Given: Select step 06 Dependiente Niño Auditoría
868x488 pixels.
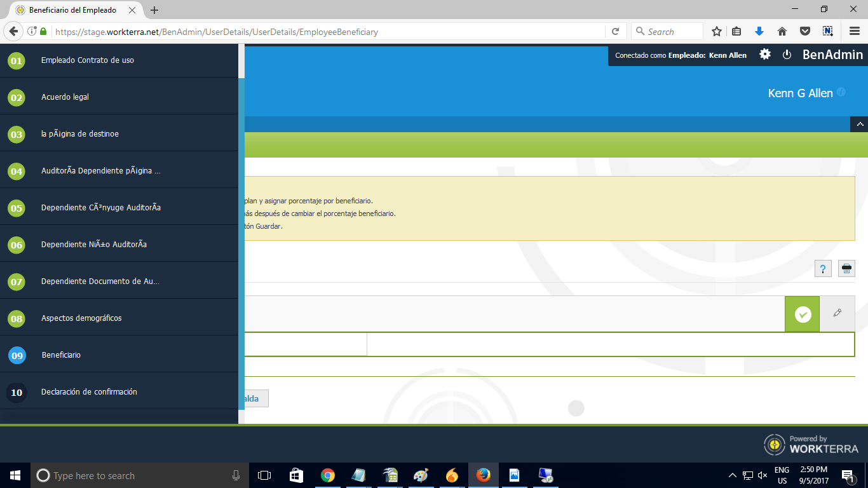Looking at the screenshot, I should [x=119, y=245].
